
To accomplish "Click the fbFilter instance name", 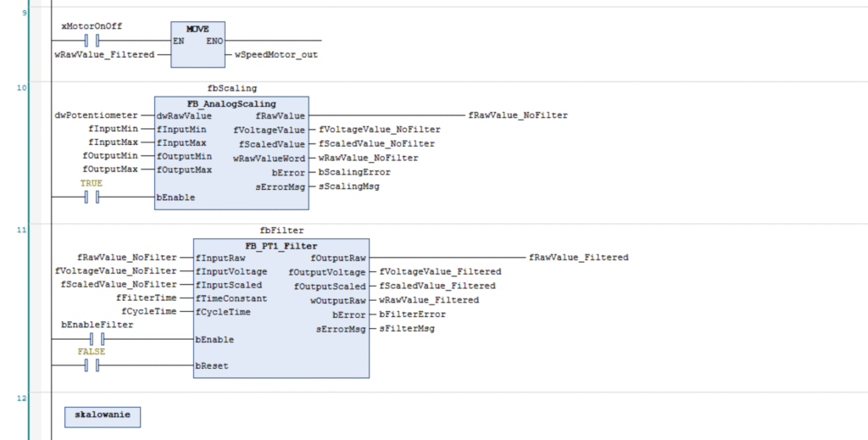I will [281, 230].
